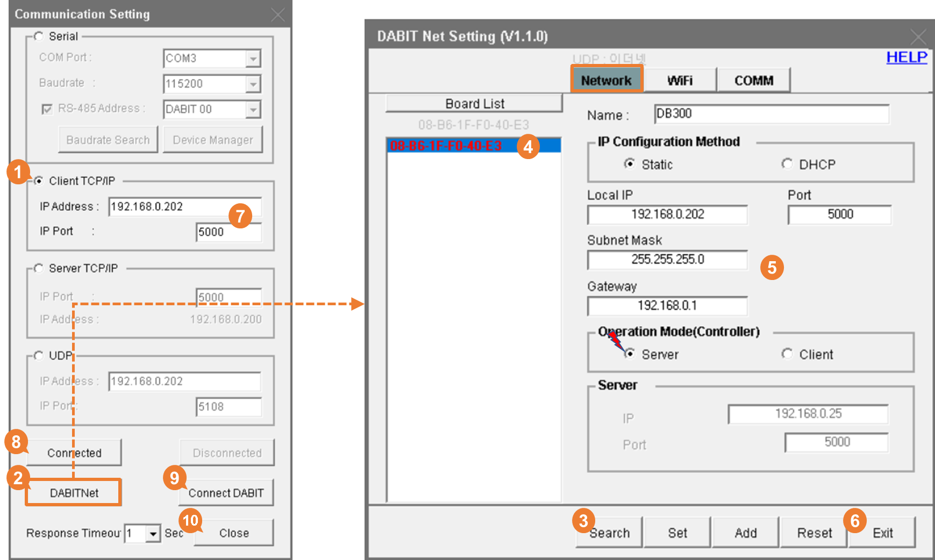Screen dimensions: 935x560
Task: Click the Connect DABIT button
Action: click(226, 492)
